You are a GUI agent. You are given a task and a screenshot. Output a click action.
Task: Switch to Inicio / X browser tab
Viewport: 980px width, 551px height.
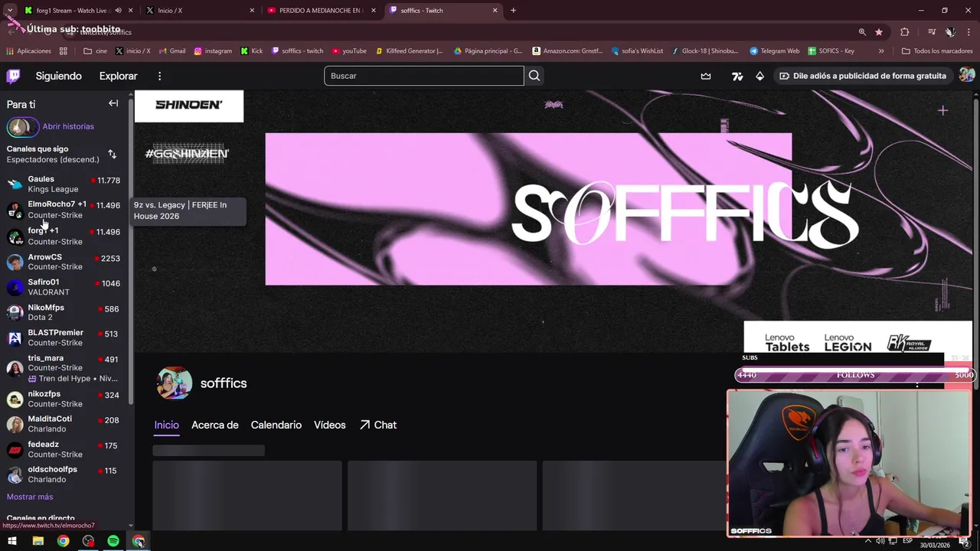199,11
